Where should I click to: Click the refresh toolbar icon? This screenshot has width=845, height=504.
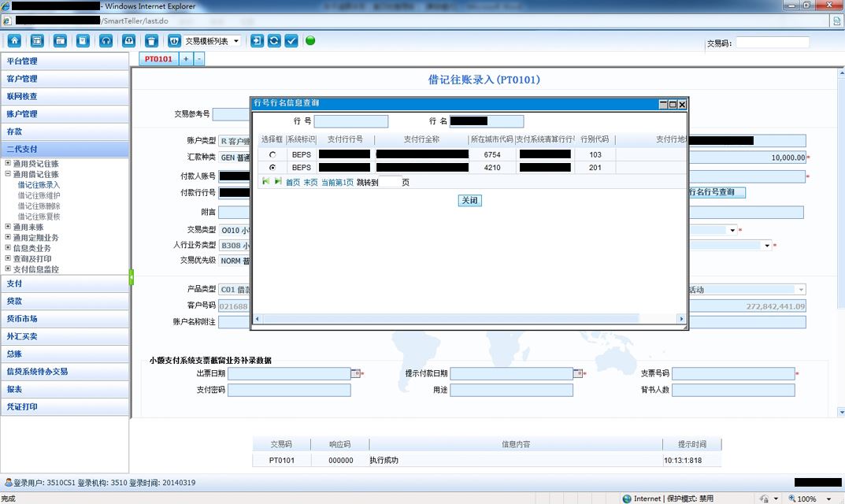pos(274,41)
